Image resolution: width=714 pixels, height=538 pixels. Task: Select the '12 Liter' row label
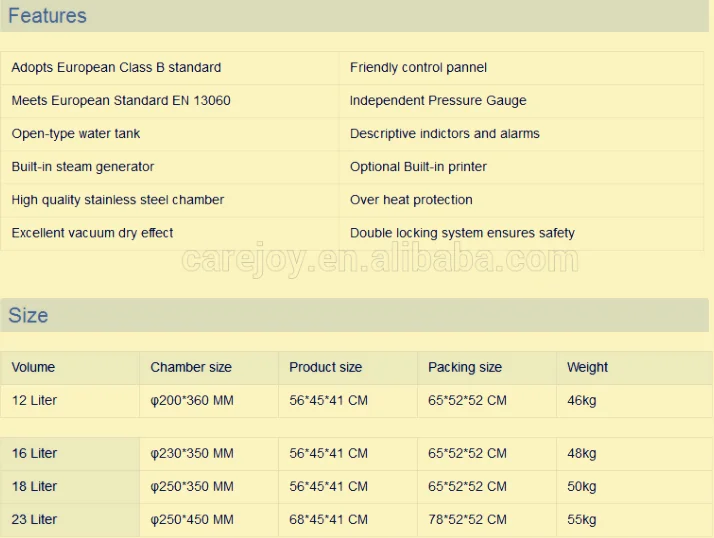[x=35, y=400]
